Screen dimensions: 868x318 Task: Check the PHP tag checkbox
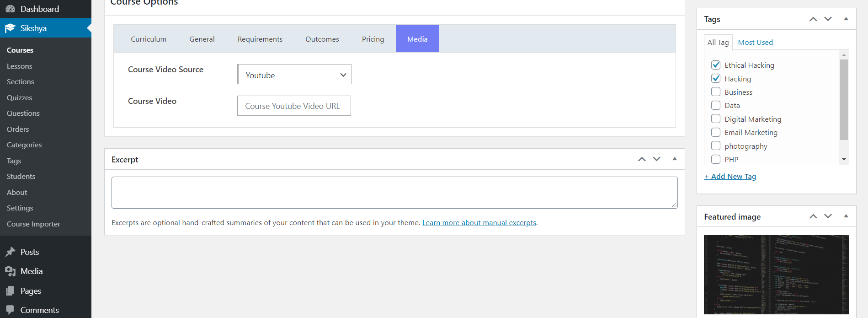pyautogui.click(x=716, y=159)
